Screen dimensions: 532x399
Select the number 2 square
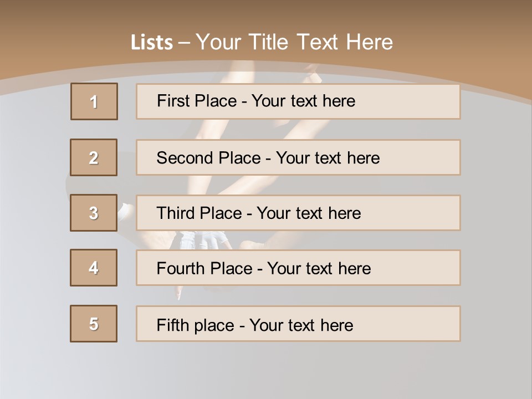coord(94,157)
